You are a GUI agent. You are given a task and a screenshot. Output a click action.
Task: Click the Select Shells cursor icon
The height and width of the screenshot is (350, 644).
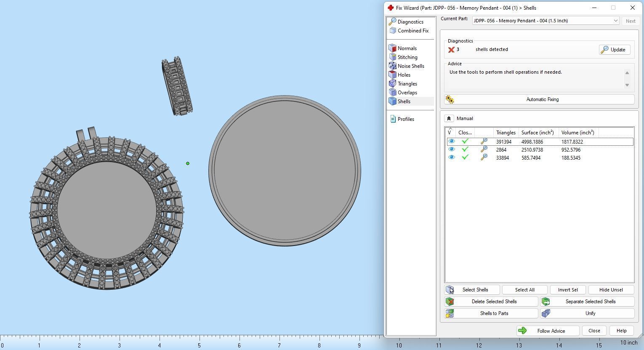pyautogui.click(x=450, y=290)
